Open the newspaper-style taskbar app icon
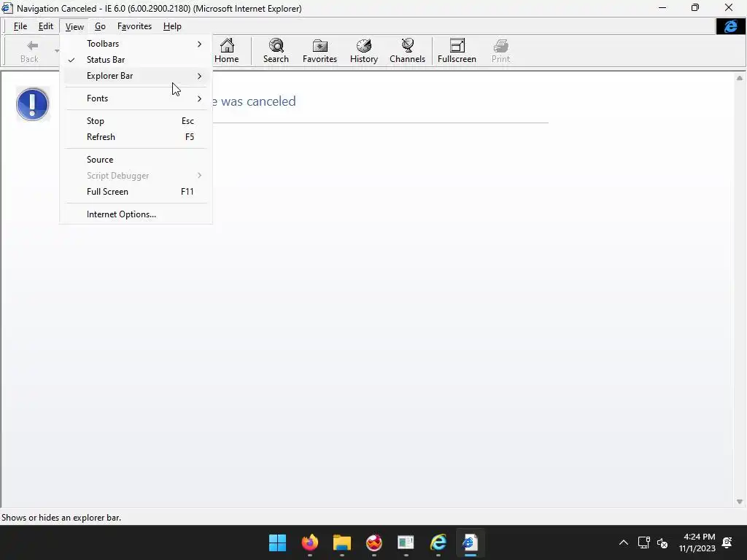 click(406, 542)
